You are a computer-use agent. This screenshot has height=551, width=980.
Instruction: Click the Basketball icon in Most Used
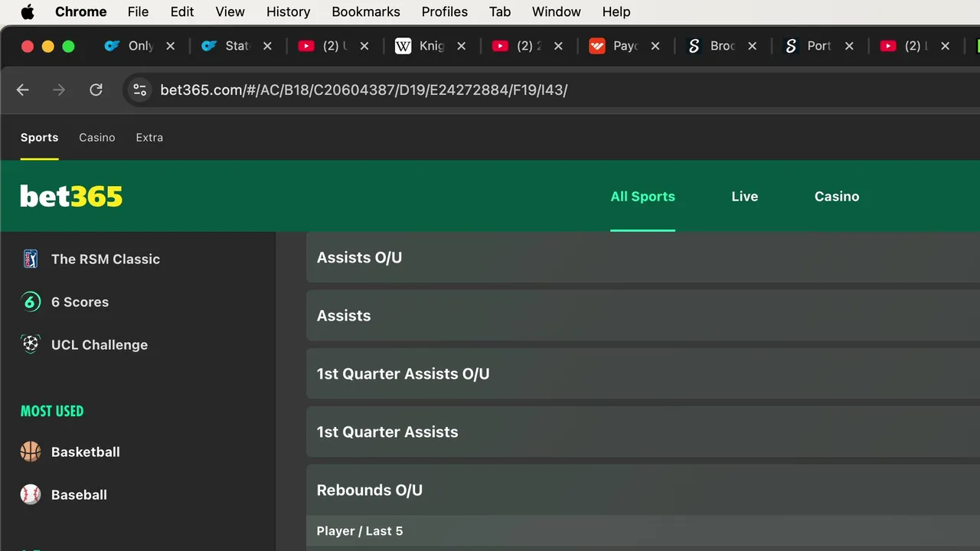[31, 452]
